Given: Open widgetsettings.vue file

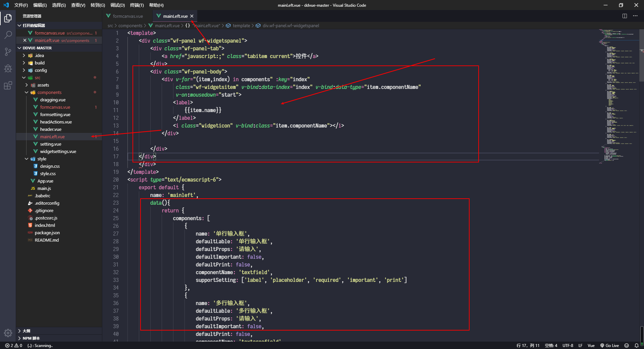Looking at the screenshot, I should 59,151.
